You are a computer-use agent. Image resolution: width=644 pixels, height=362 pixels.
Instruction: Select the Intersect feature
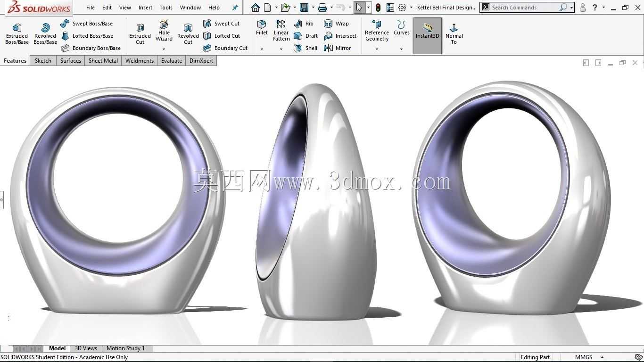[x=340, y=36]
